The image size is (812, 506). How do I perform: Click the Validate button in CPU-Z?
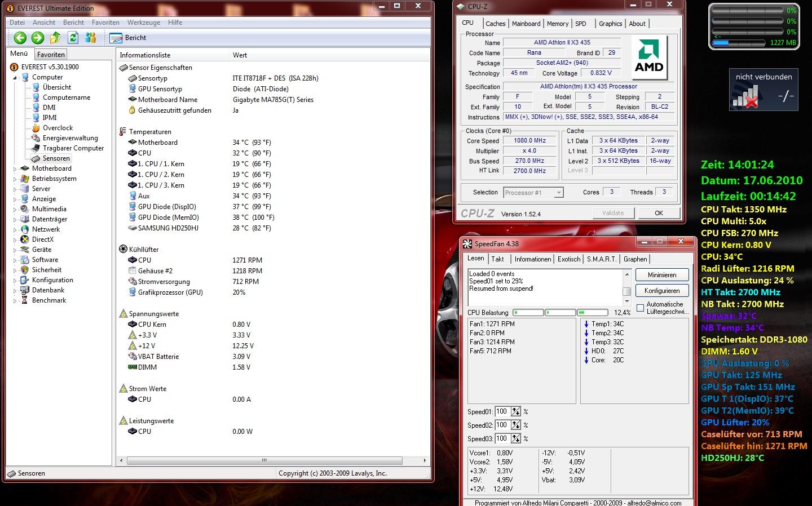[613, 213]
